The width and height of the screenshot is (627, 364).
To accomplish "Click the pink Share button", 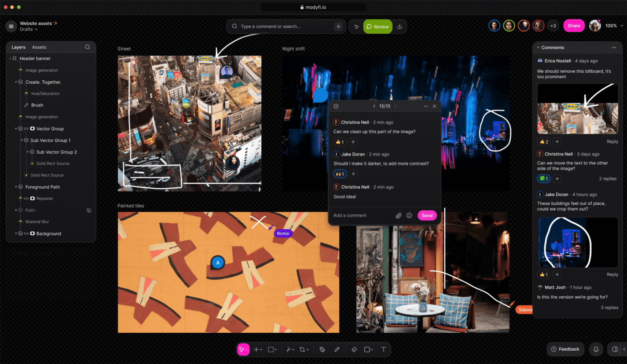I will [x=574, y=26].
